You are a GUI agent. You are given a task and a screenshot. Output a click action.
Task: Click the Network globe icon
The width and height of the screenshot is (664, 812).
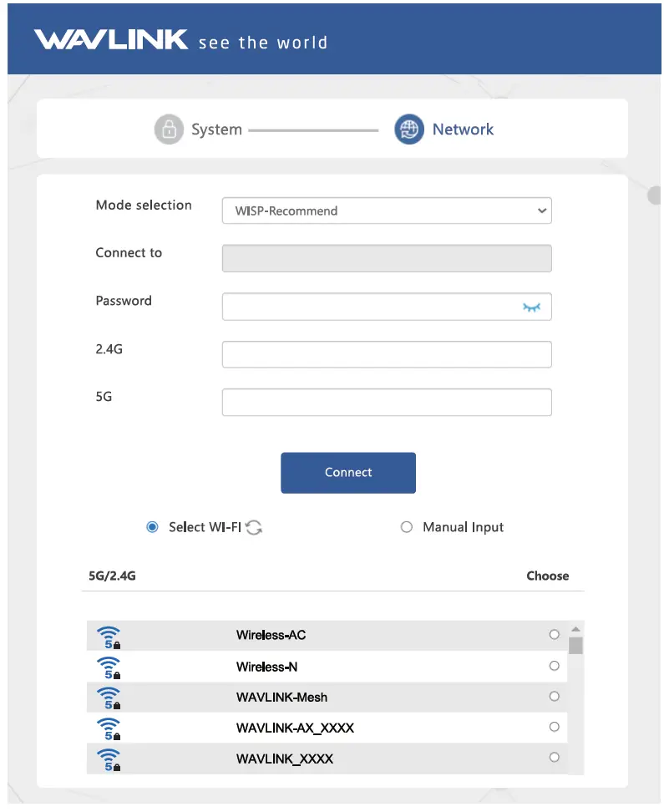point(409,129)
